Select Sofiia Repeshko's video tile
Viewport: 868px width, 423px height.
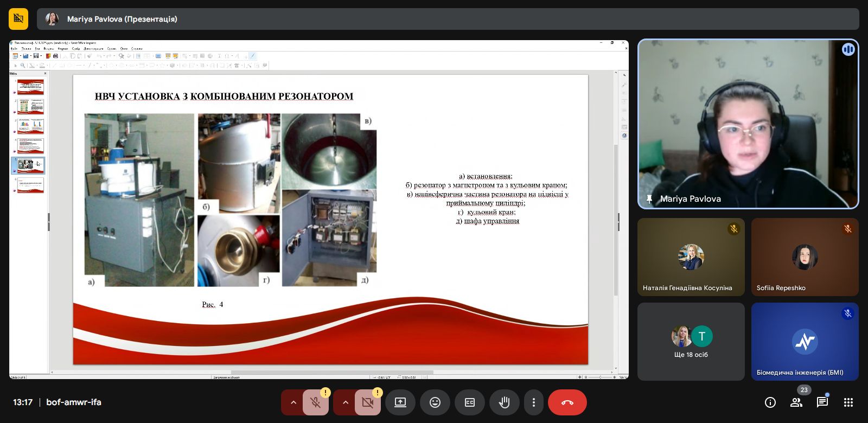(805, 257)
